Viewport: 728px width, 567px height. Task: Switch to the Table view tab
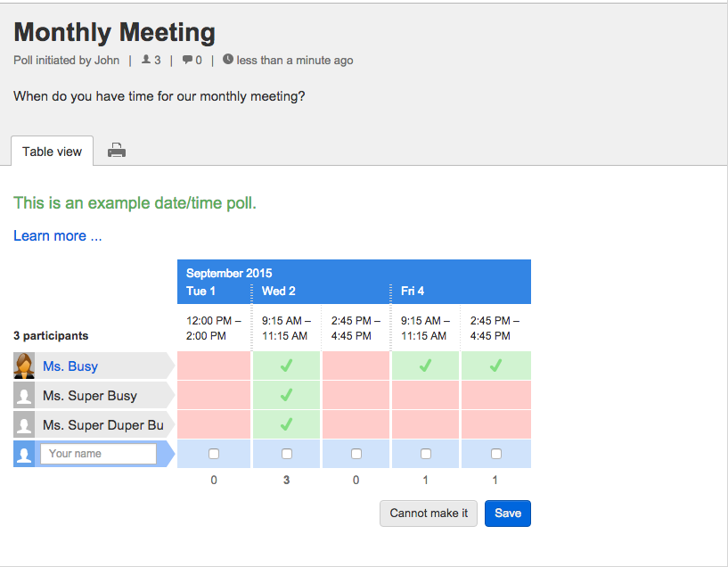[52, 152]
